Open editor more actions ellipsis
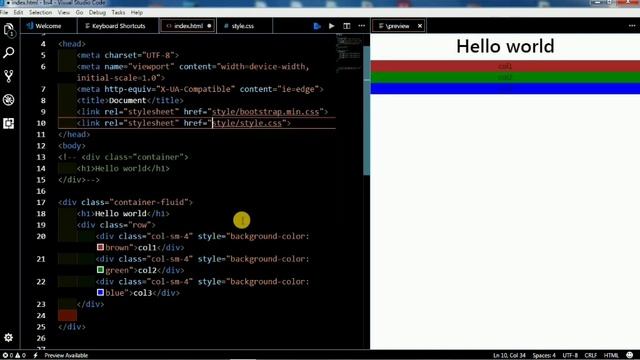The height and width of the screenshot is (360, 640). 362,26
